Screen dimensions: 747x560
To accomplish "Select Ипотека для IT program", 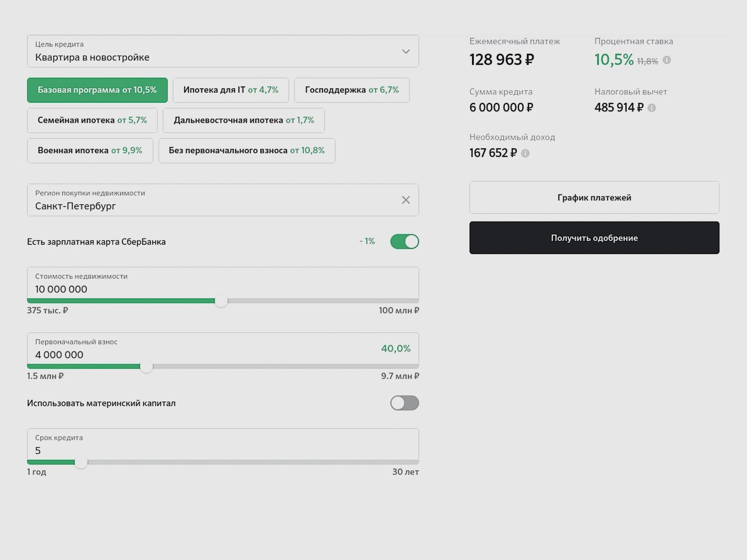I will tap(231, 90).
